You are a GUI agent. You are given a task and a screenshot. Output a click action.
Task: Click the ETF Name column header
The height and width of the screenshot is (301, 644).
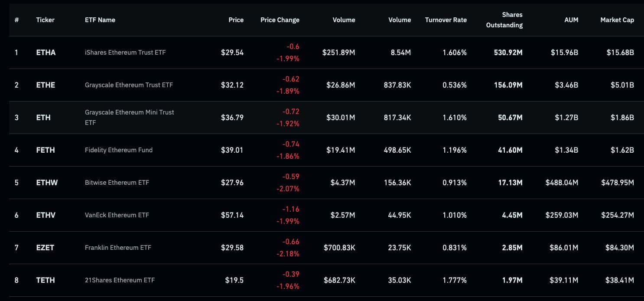tap(100, 20)
